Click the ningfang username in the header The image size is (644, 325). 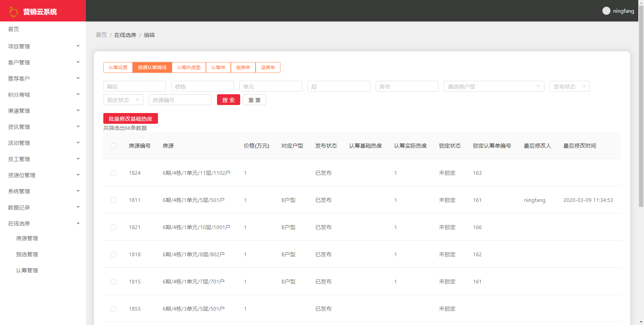[x=624, y=11]
